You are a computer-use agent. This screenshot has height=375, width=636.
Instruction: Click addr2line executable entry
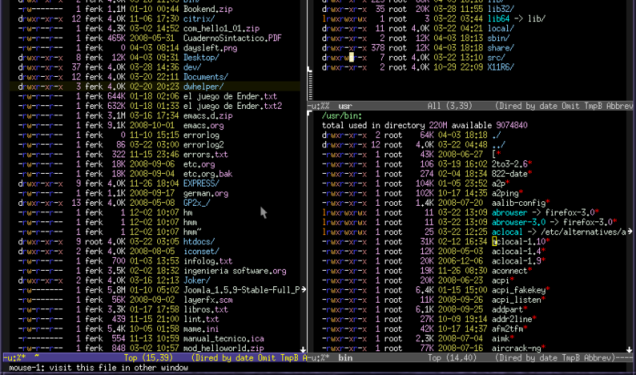[x=512, y=319]
